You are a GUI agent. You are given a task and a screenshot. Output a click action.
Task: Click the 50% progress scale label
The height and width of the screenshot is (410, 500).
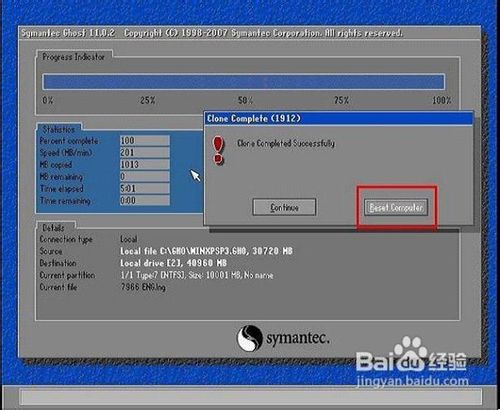tap(245, 100)
